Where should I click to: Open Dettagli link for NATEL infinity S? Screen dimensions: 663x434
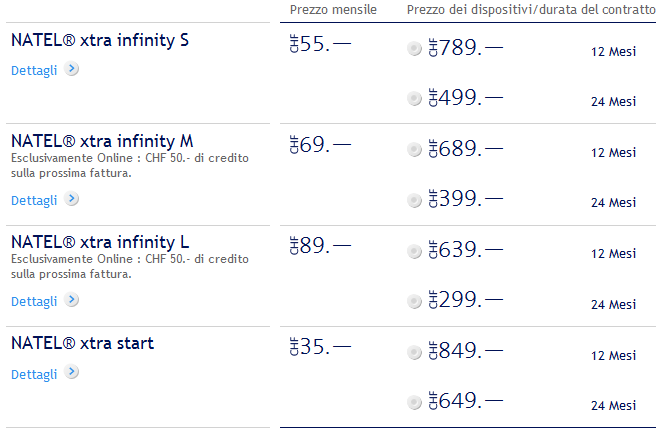[34, 71]
